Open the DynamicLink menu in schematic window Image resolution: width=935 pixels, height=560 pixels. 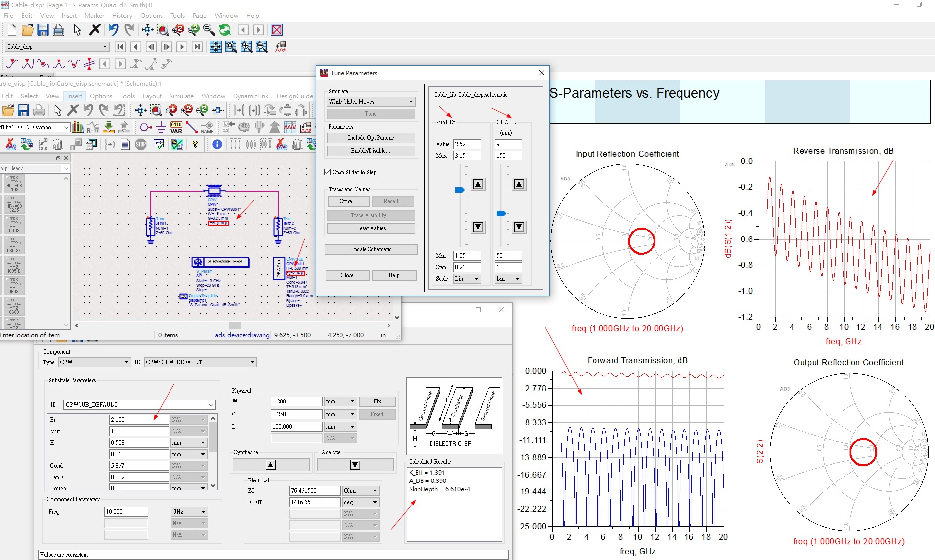pyautogui.click(x=251, y=96)
